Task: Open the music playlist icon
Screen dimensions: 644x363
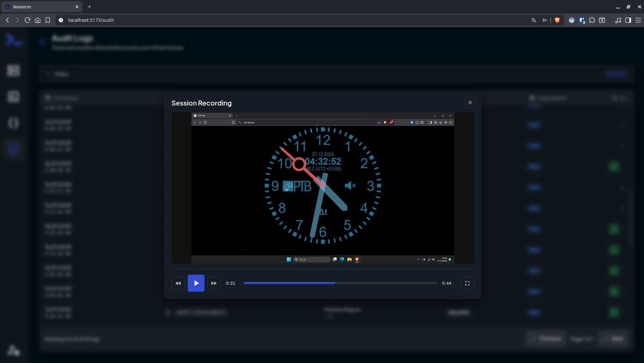Action: (618, 20)
